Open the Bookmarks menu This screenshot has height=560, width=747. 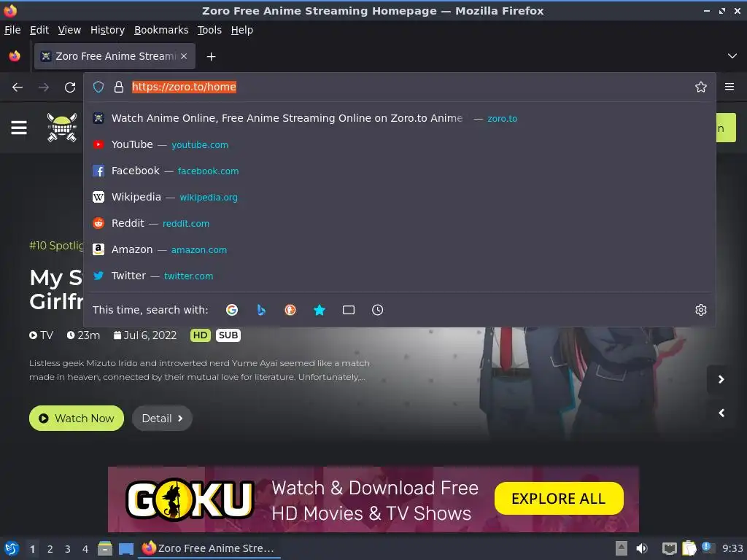pyautogui.click(x=161, y=30)
